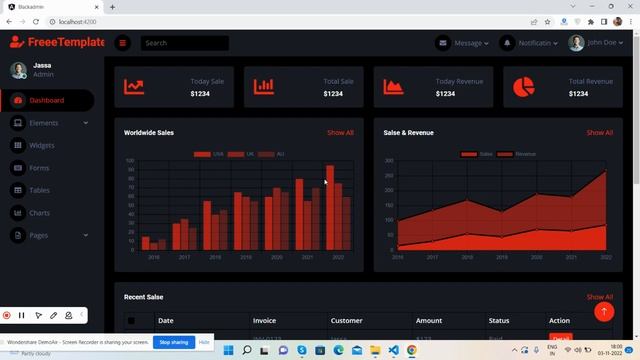Show all Worldwide Sales
This screenshot has width=640, height=360.
(340, 133)
